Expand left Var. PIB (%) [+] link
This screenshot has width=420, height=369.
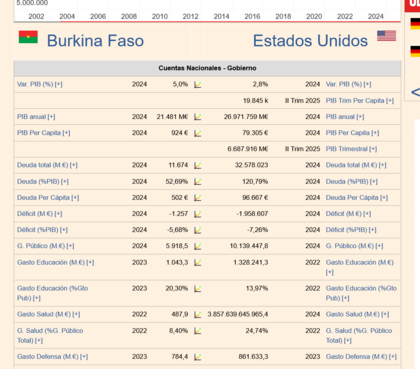point(40,84)
